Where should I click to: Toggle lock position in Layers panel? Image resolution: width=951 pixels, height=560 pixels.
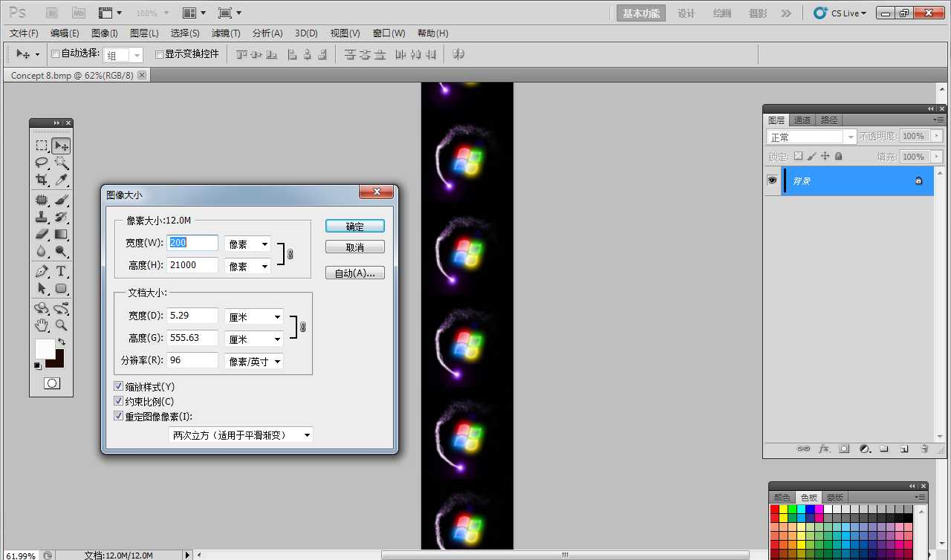pos(825,156)
